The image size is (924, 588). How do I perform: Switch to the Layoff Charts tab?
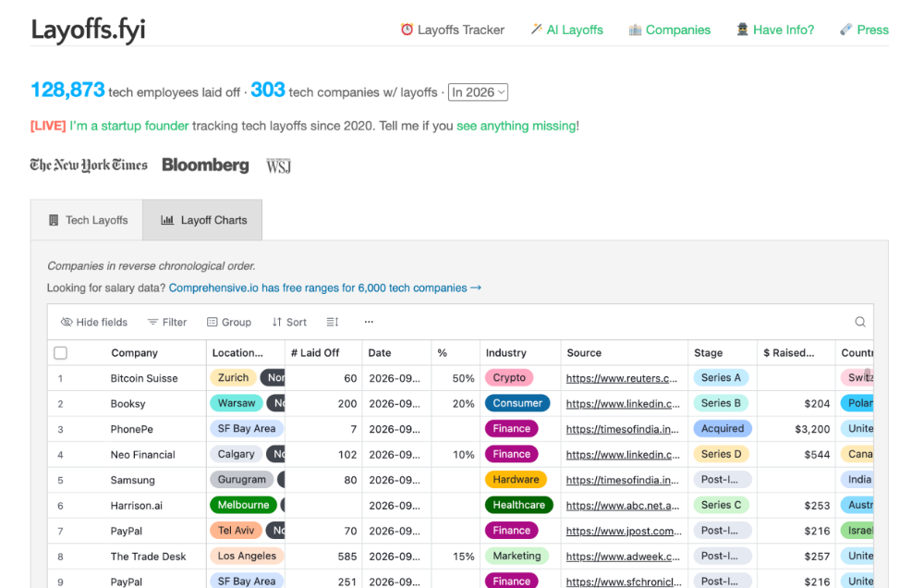coord(202,220)
